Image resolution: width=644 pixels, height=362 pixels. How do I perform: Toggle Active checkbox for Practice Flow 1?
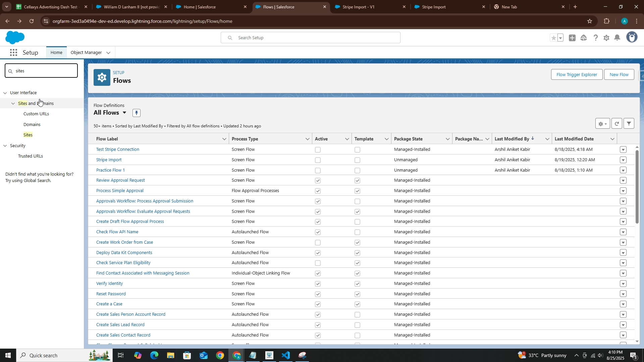click(x=318, y=171)
